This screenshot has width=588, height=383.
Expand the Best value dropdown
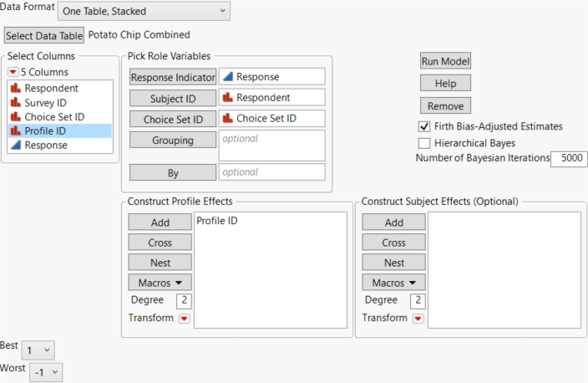pyautogui.click(x=38, y=350)
